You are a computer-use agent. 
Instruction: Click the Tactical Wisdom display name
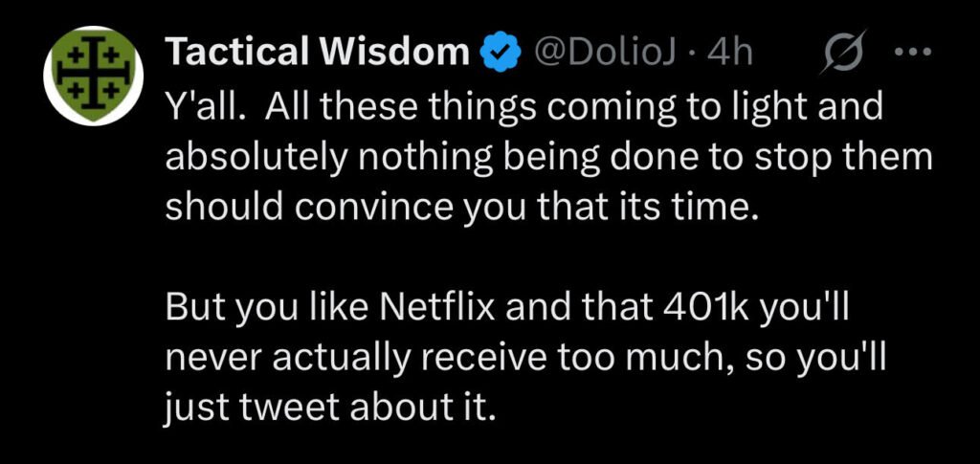click(317, 54)
